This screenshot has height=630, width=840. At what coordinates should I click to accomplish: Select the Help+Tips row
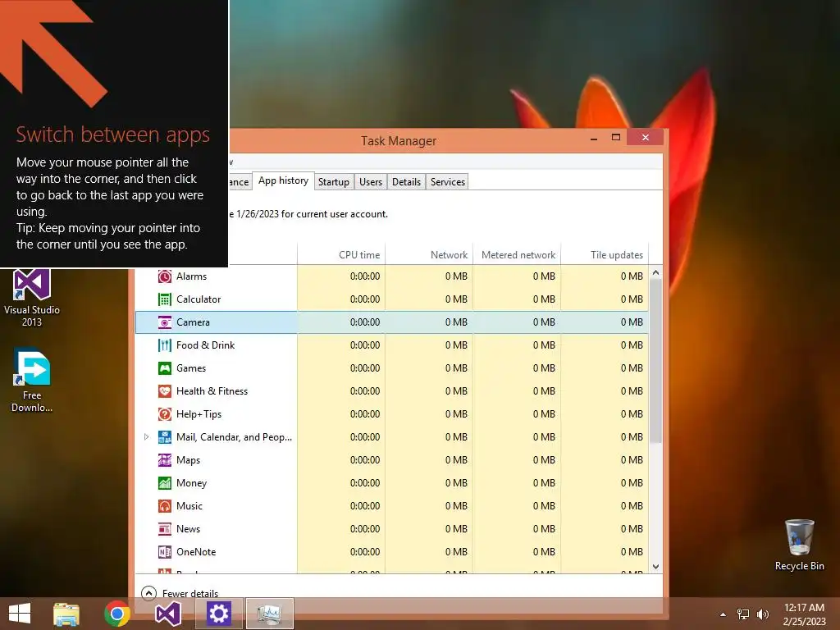(391, 414)
